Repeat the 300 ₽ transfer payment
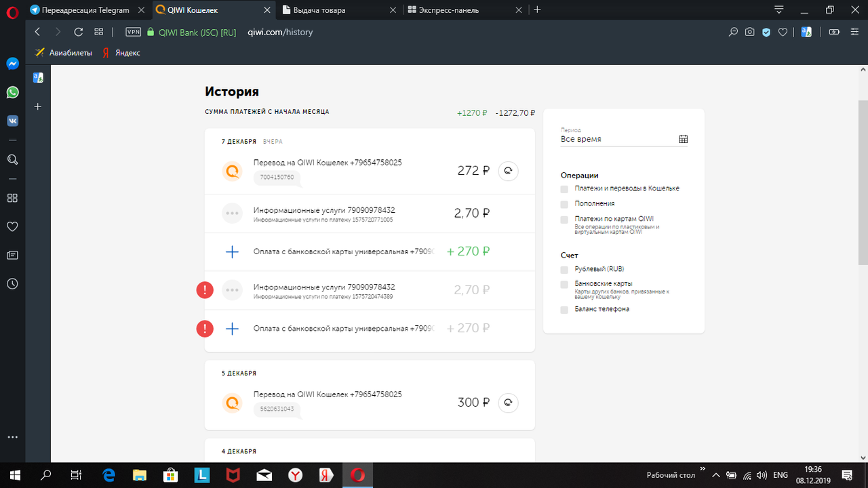The width and height of the screenshot is (868, 488). click(508, 403)
